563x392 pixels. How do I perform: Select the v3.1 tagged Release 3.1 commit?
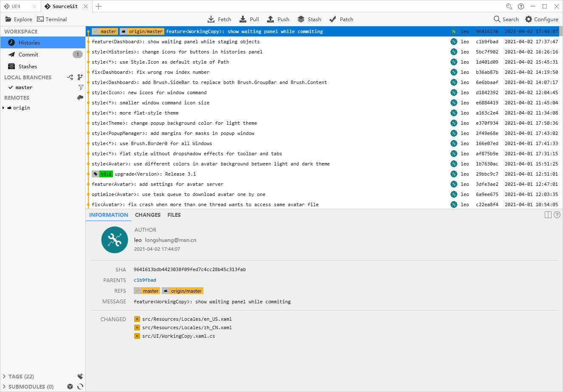(323, 174)
